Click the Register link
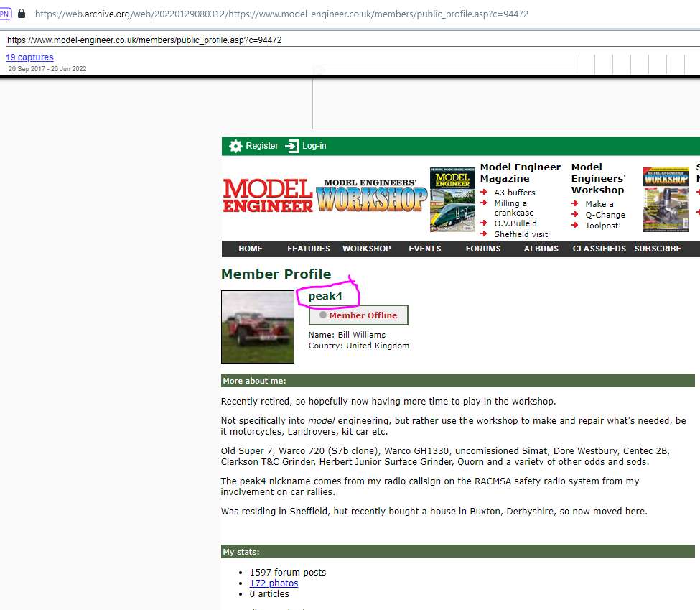Screen dimensions: 700x610 tap(262, 146)
